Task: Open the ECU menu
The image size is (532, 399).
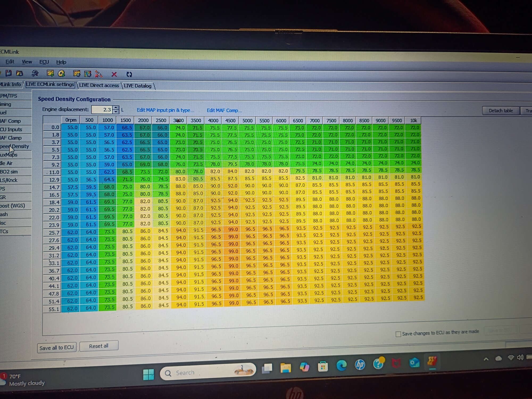Action: (x=44, y=62)
